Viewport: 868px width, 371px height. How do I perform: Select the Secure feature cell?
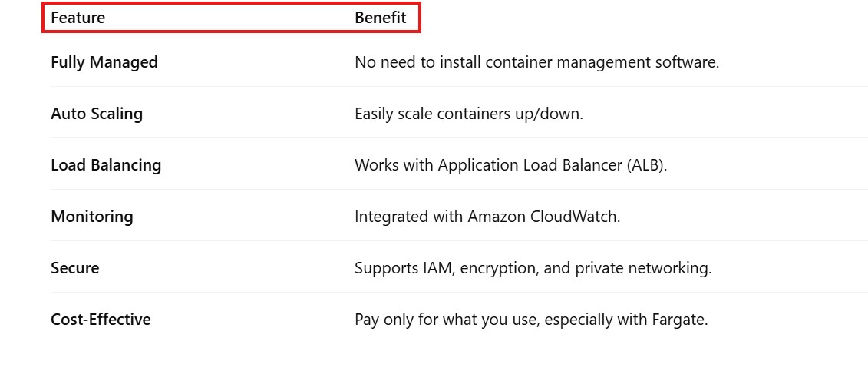coord(75,268)
